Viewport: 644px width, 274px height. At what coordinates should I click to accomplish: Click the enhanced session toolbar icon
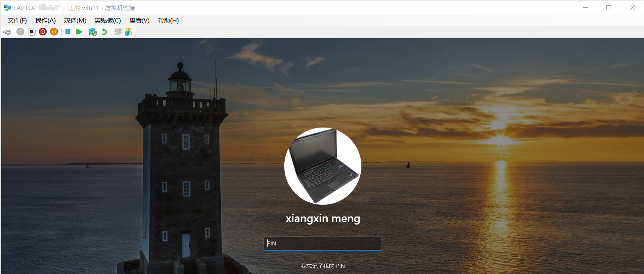[x=118, y=32]
